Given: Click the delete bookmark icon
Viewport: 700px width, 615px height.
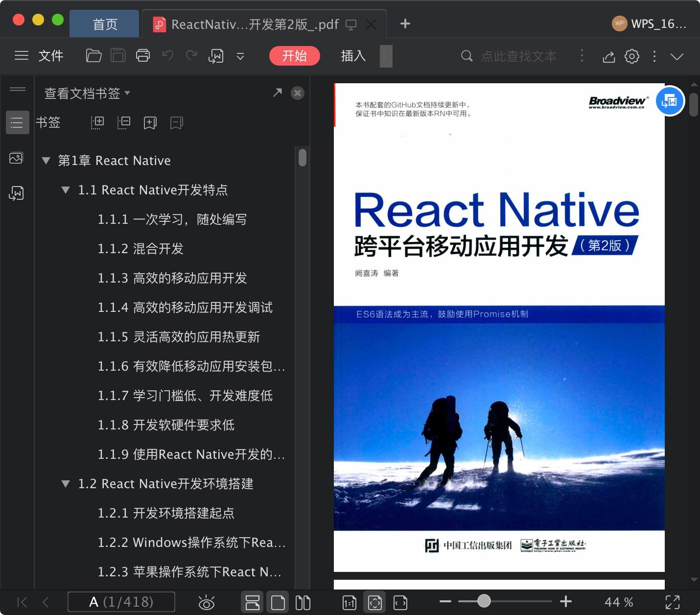Looking at the screenshot, I should (177, 123).
